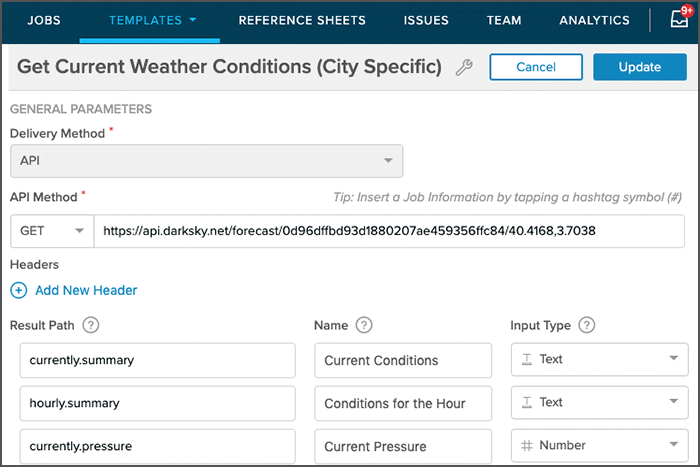Select the currently.summary result path field
Screen dimensions: 700x467
click(157, 359)
